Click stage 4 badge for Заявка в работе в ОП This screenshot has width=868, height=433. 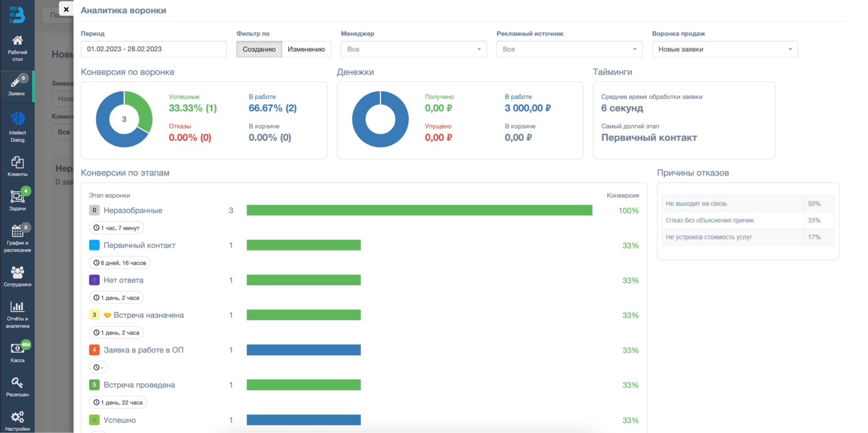click(x=94, y=350)
